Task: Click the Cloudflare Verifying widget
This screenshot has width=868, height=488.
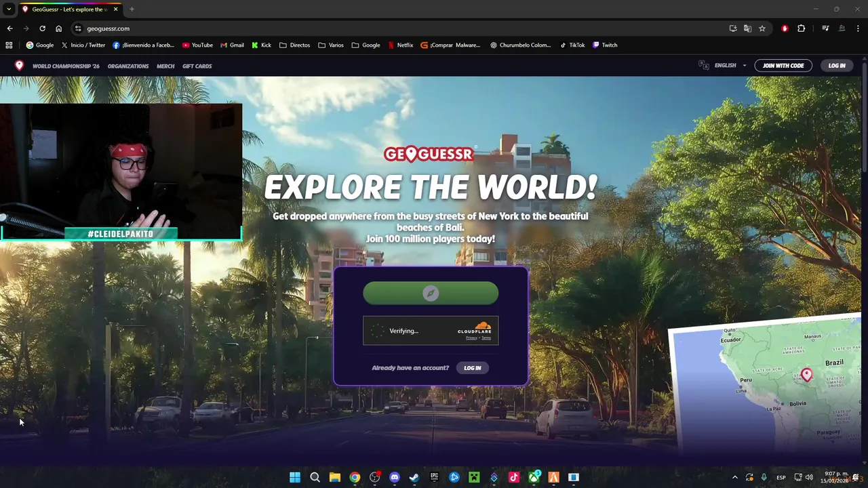Action: point(431,331)
